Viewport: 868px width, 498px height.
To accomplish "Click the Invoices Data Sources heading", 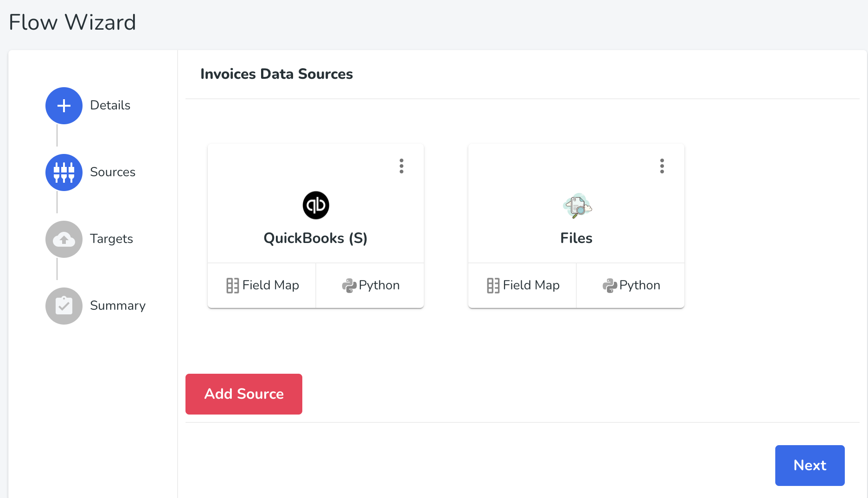I will [277, 74].
